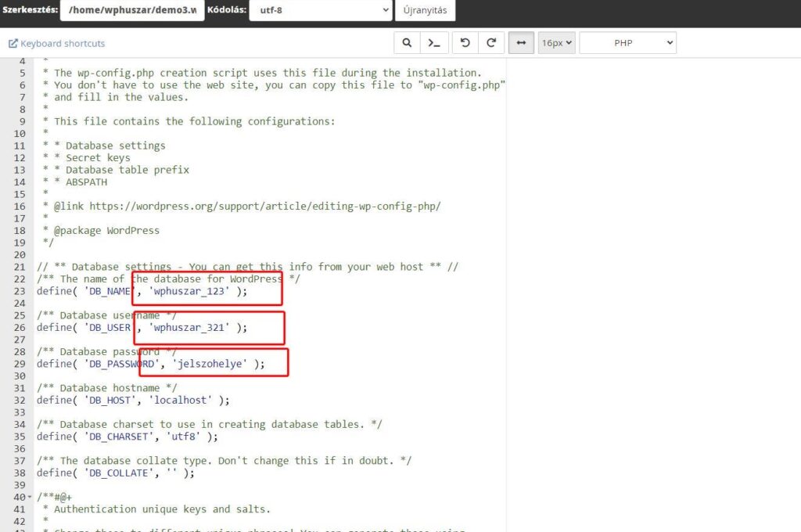This screenshot has height=532, width=801.
Task: Open the PHP syntax highlighting dropdown
Action: (x=627, y=43)
